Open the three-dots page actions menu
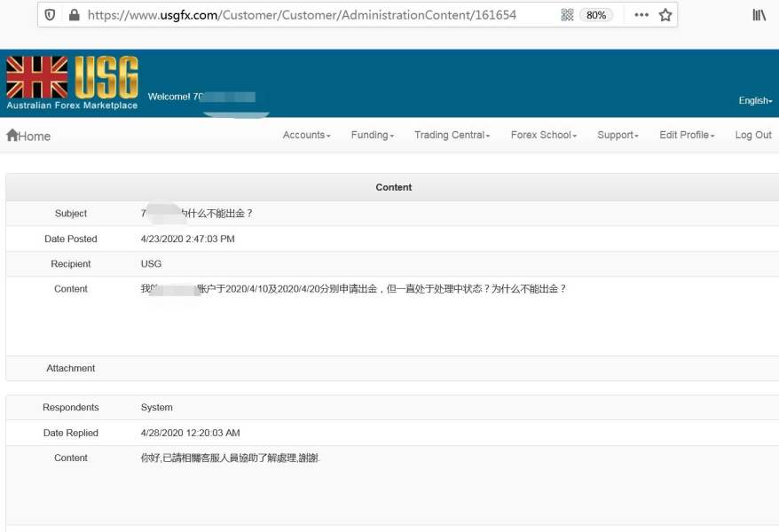The image size is (779, 532). (640, 15)
